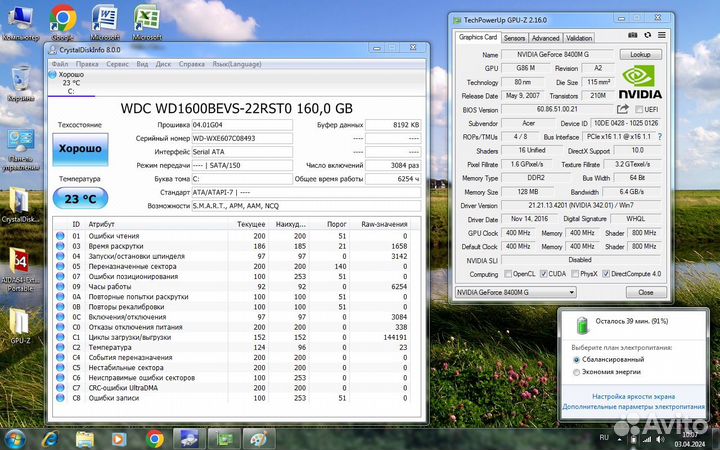Switch to the Sensors tab in GPU-Z
720x450 pixels.
[x=514, y=38]
